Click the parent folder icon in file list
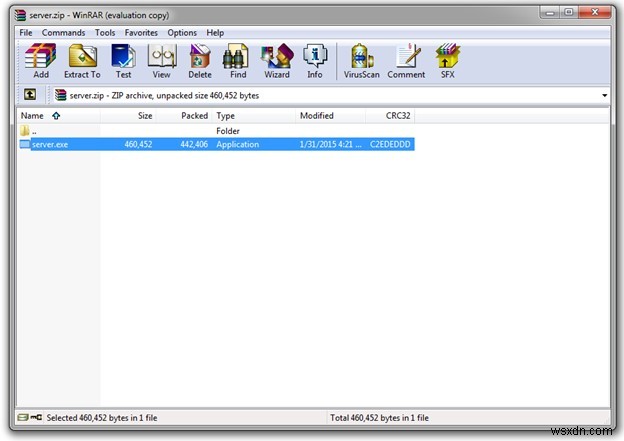 pos(25,130)
